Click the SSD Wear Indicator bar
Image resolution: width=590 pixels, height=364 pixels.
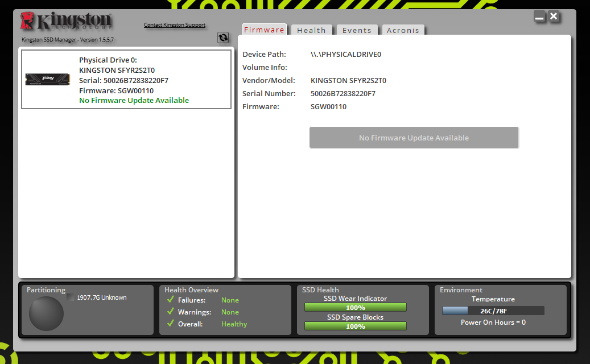(x=356, y=308)
